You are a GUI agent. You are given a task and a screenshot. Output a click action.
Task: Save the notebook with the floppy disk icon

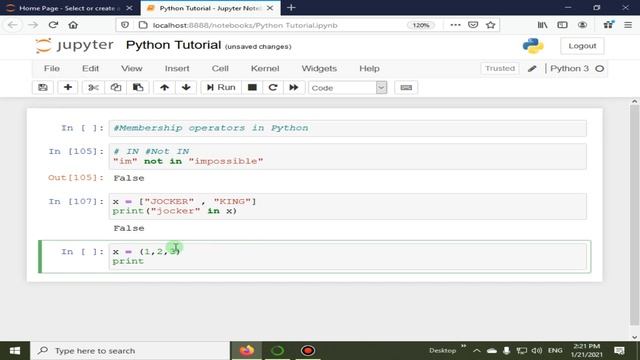pos(43,87)
